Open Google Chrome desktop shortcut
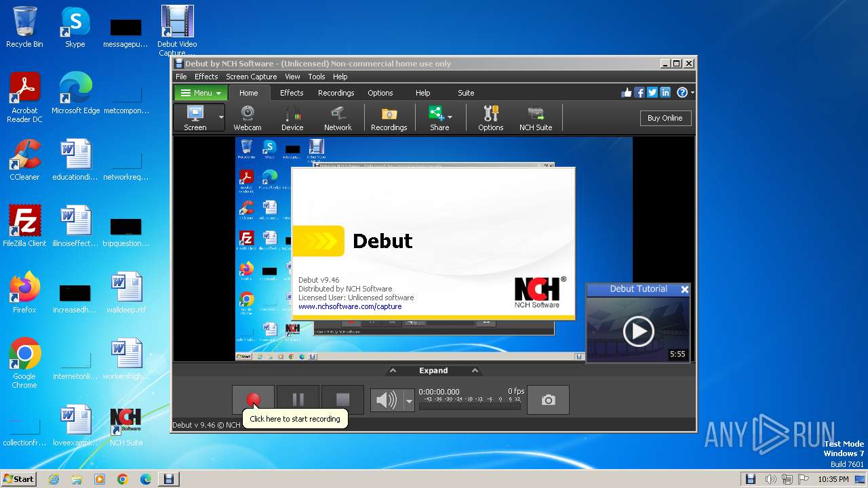Viewport: 868px width, 488px height. point(24,363)
